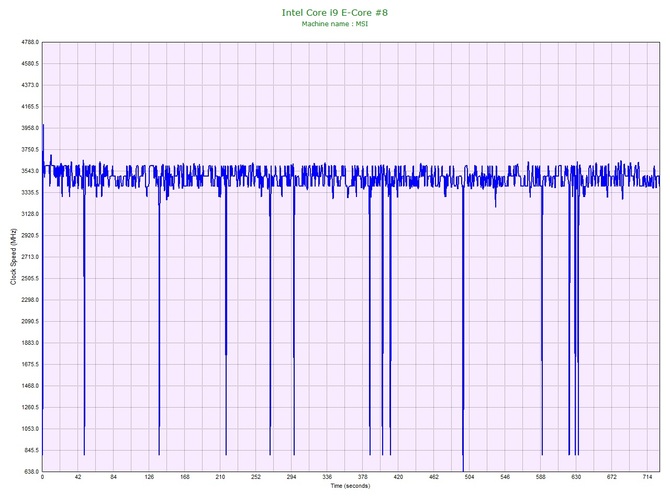Image resolution: width=670 pixels, height=503 pixels.
Task: Click the 420 tick on time axis
Action: tap(398, 477)
